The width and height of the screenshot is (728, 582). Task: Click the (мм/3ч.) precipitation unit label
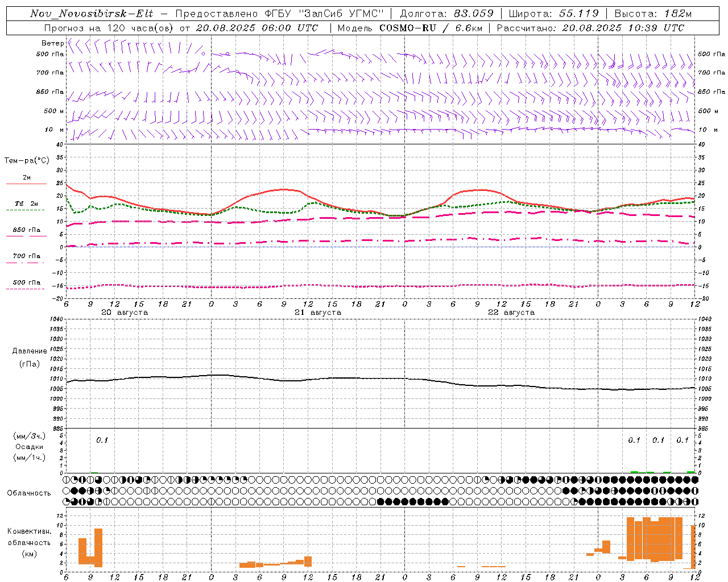coord(30,436)
